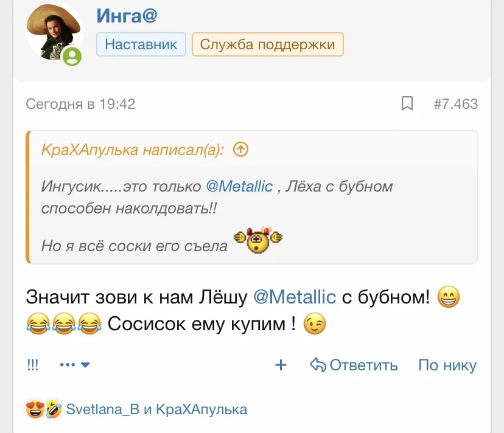Click the Наставник badge
The image size is (504, 433).
click(x=141, y=44)
